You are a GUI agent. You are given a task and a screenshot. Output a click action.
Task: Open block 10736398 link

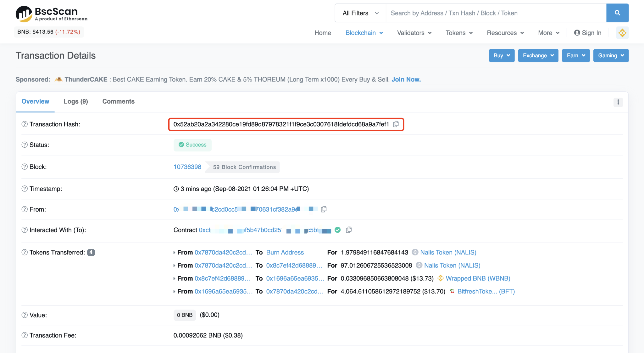[x=187, y=167]
